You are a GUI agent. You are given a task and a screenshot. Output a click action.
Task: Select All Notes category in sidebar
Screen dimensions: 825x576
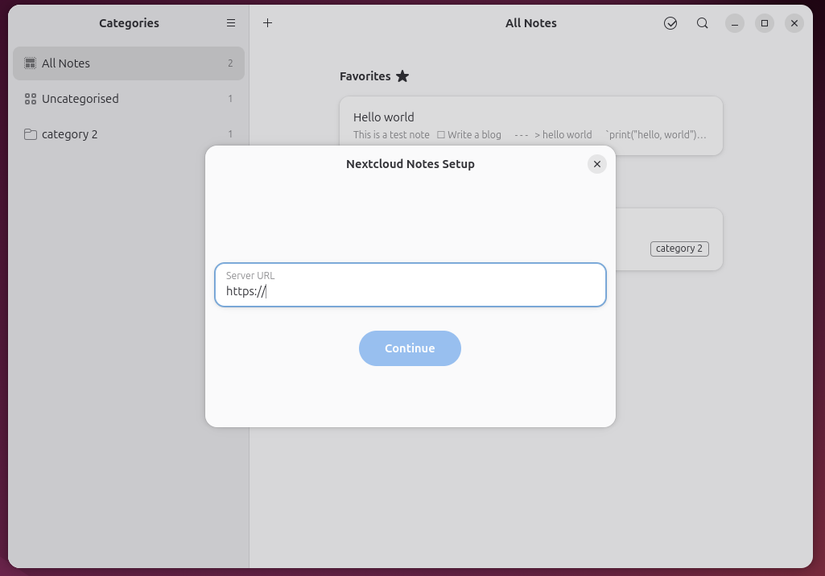click(128, 63)
